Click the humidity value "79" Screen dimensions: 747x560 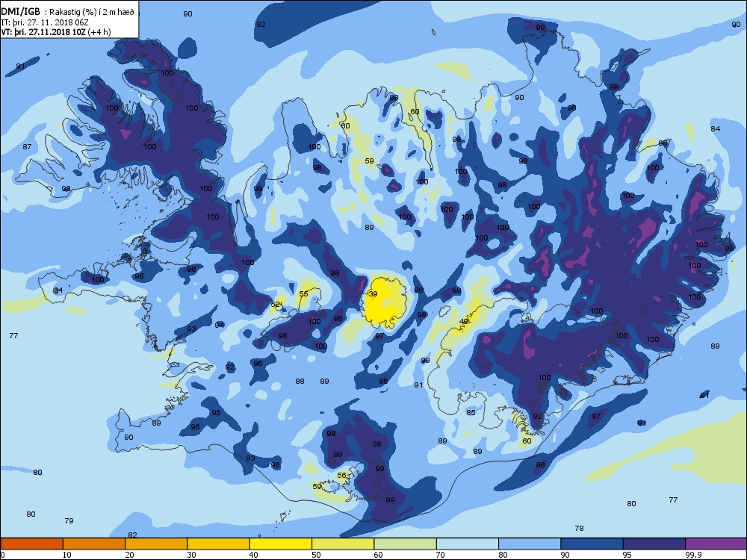(69, 521)
